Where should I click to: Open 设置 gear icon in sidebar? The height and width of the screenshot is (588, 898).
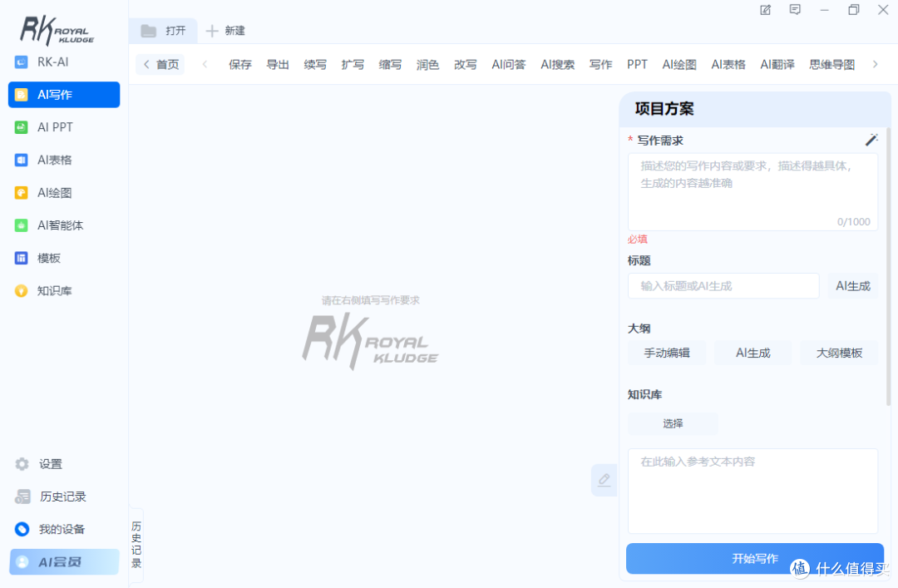point(22,463)
